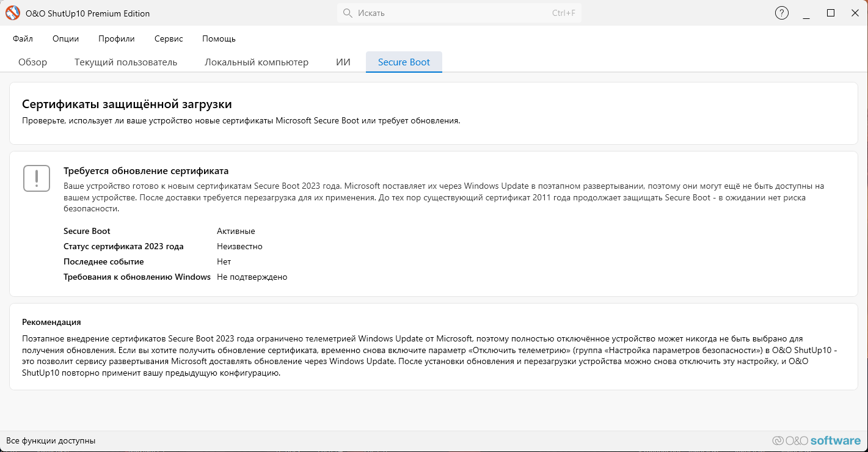Close the ShutUp10 window
The image size is (868, 452).
pyautogui.click(x=855, y=13)
